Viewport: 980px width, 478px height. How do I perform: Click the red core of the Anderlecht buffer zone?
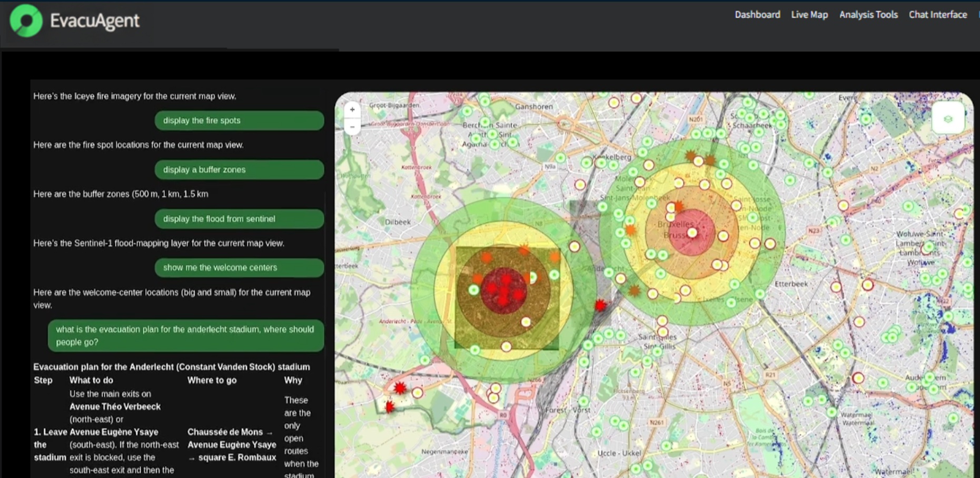pyautogui.click(x=504, y=291)
